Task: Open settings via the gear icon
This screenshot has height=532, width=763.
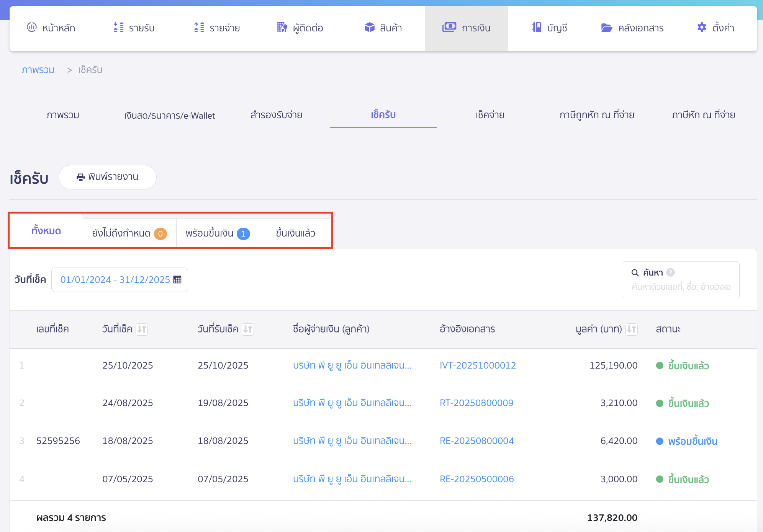Action: [701, 28]
